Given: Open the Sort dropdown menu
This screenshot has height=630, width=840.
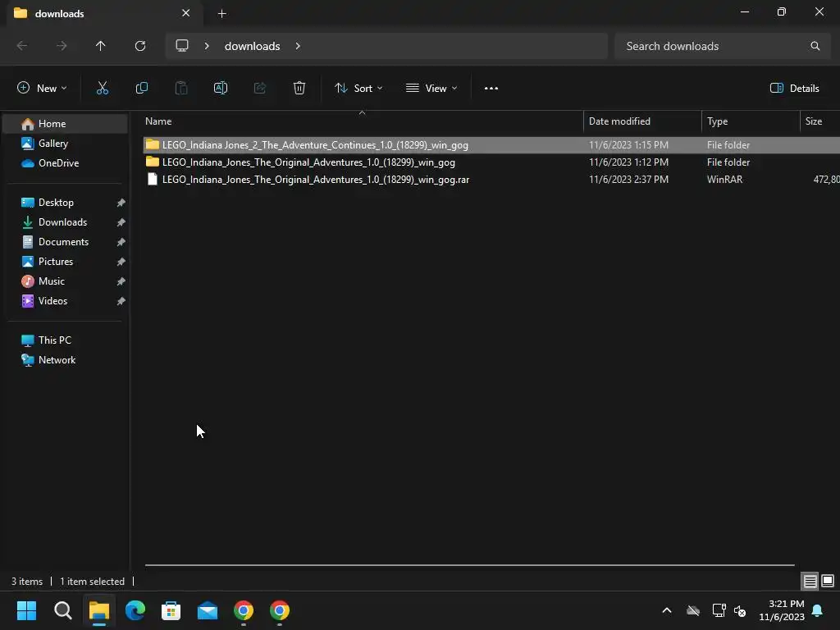Looking at the screenshot, I should (358, 89).
